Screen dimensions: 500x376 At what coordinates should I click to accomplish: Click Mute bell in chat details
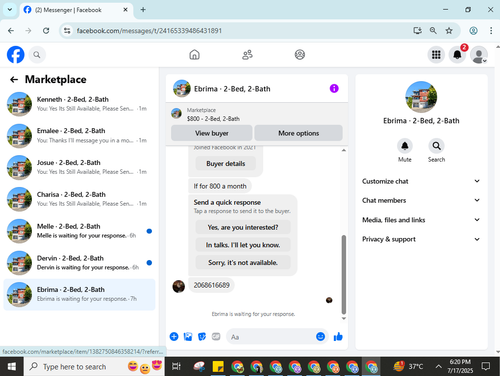tap(405, 146)
